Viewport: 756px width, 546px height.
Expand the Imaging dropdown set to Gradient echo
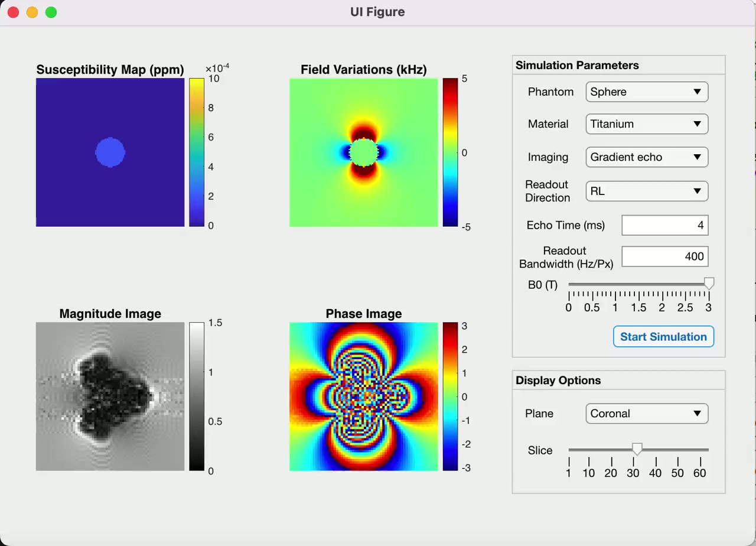pyautogui.click(x=647, y=157)
